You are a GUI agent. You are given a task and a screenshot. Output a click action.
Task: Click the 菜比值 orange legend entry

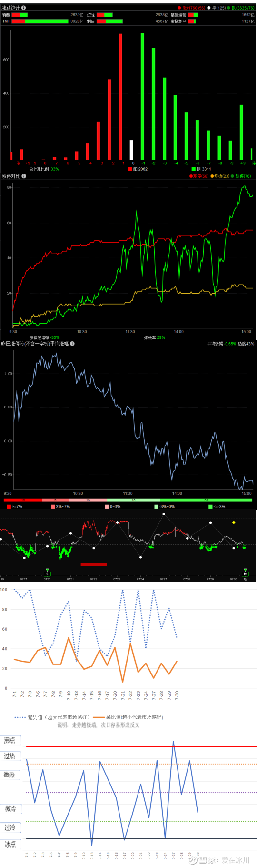pos(128,717)
